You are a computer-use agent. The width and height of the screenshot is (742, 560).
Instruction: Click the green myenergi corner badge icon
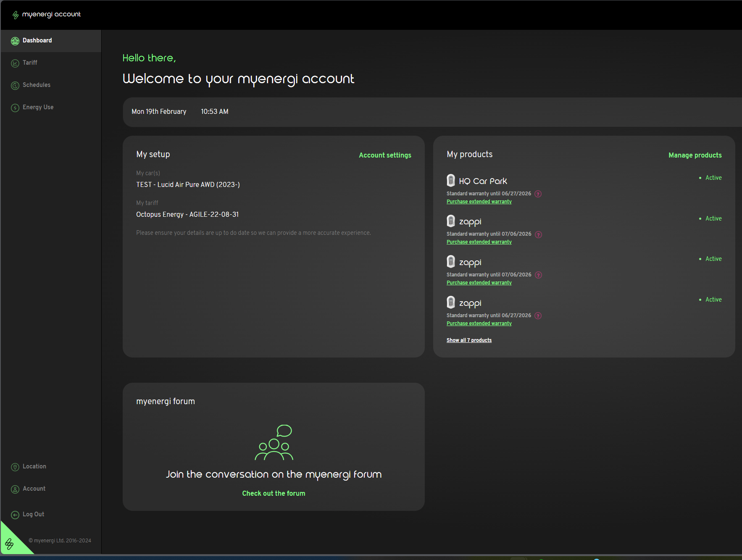tap(10, 544)
